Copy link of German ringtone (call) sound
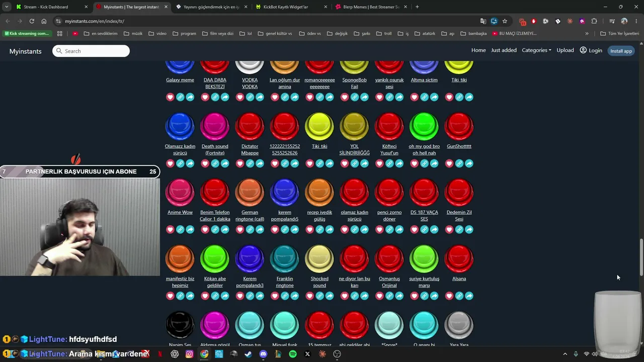The image size is (644, 362). [250, 230]
